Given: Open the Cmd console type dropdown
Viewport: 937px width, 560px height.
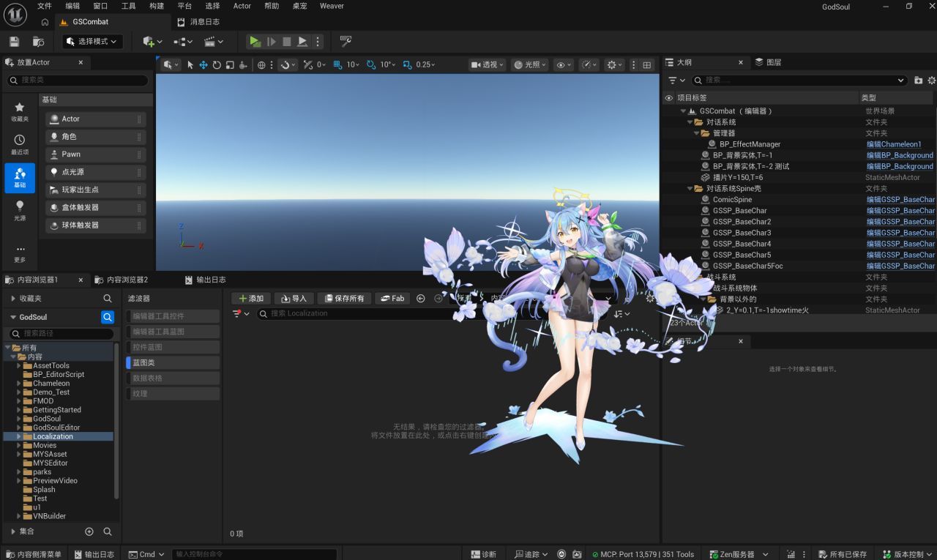Looking at the screenshot, I should click(146, 554).
